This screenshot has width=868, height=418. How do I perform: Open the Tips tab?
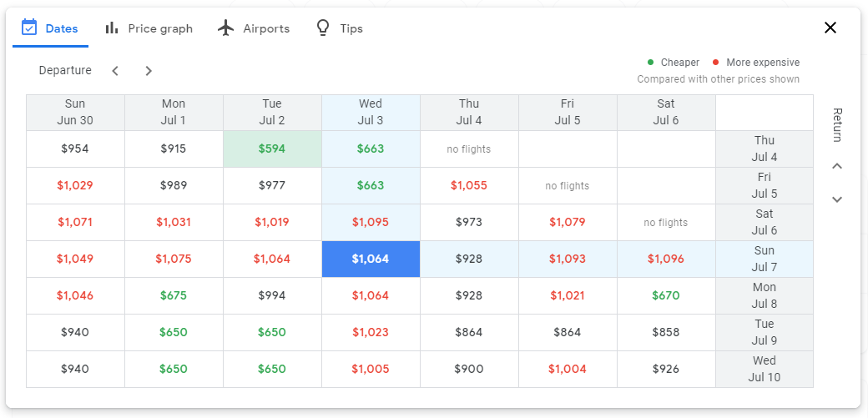click(x=351, y=28)
